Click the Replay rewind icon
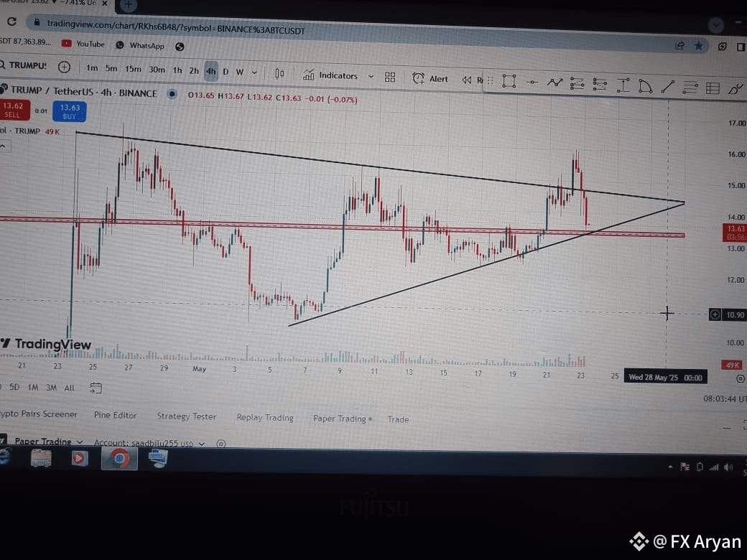The image size is (747, 560). [x=466, y=80]
